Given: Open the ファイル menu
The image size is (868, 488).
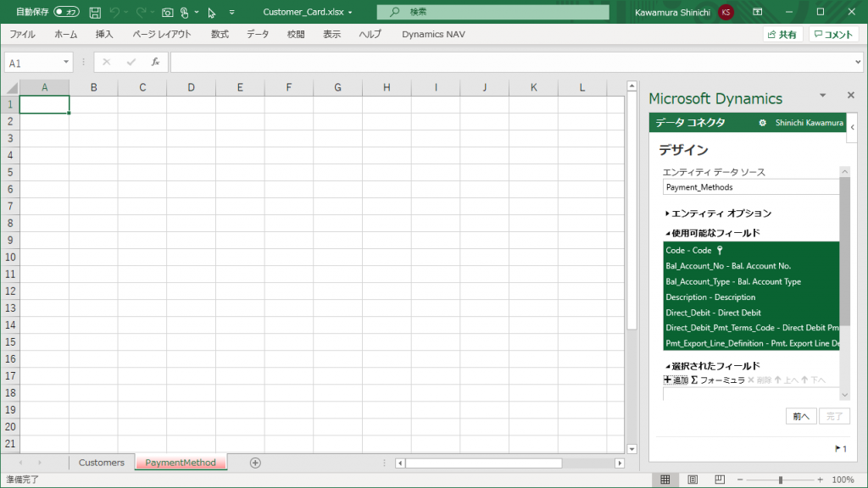Looking at the screenshot, I should (23, 34).
